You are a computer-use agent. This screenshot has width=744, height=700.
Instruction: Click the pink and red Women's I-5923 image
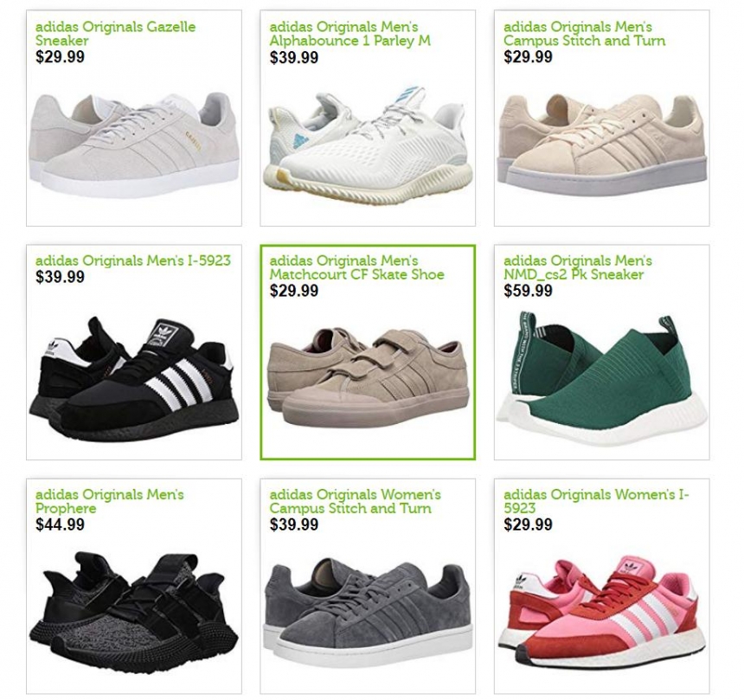click(601, 613)
